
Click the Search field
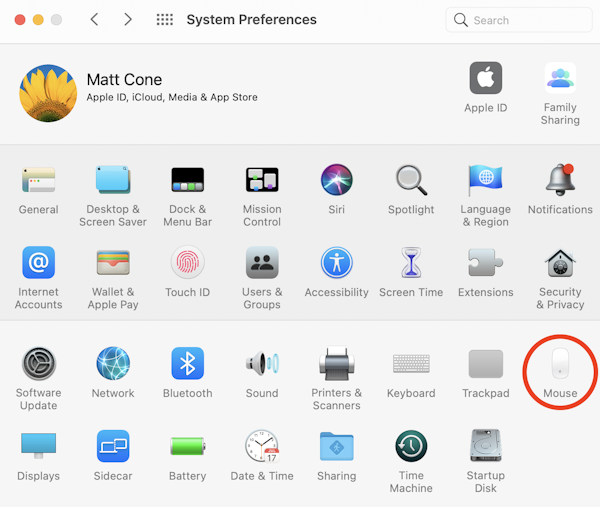click(519, 20)
